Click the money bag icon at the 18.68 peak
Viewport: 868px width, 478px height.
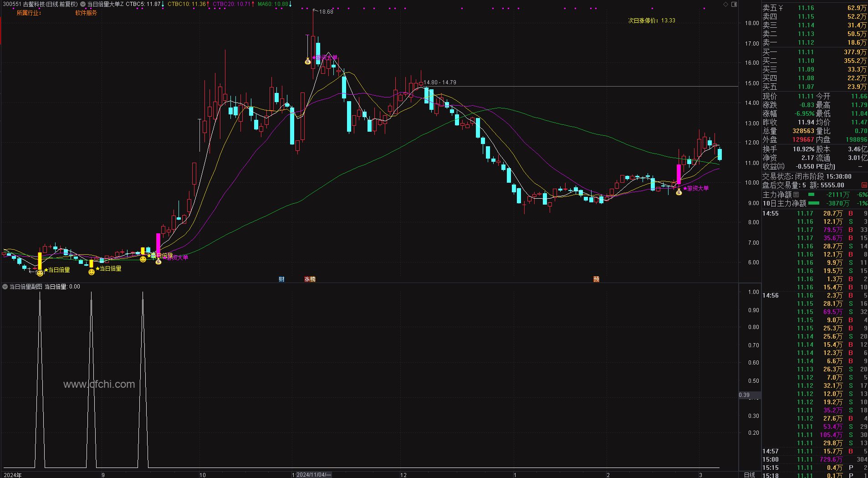tap(307, 61)
